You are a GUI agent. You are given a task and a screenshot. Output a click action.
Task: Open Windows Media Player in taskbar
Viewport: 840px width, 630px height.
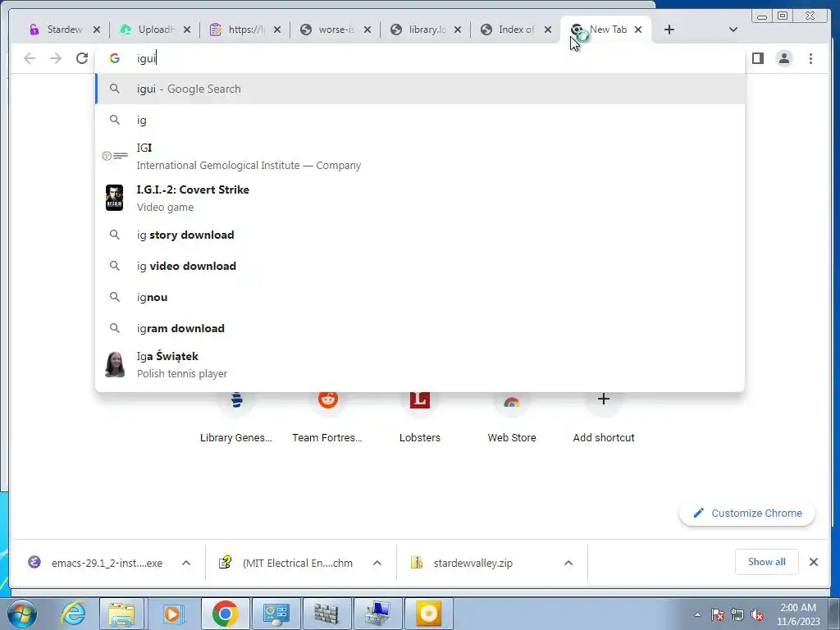pyautogui.click(x=172, y=614)
